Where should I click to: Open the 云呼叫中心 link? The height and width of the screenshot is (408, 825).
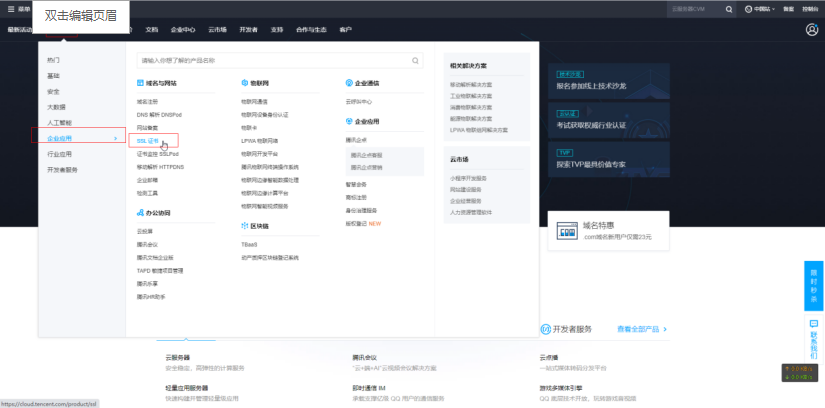pyautogui.click(x=359, y=102)
